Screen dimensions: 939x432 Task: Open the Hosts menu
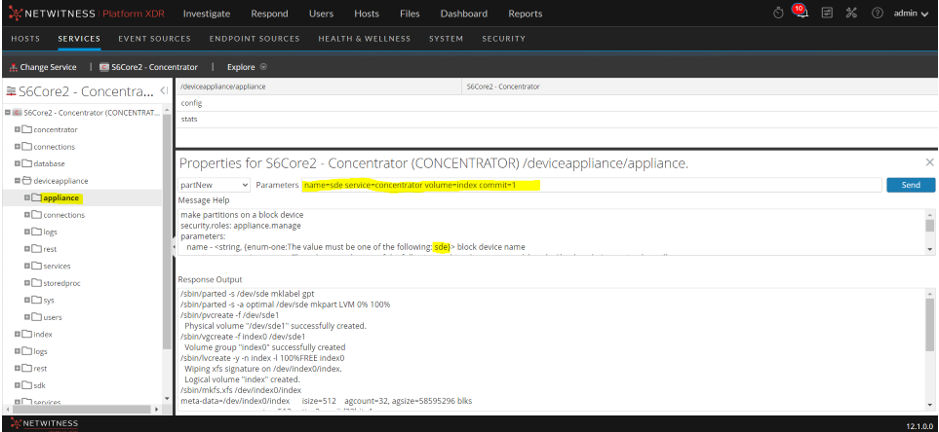click(x=366, y=13)
